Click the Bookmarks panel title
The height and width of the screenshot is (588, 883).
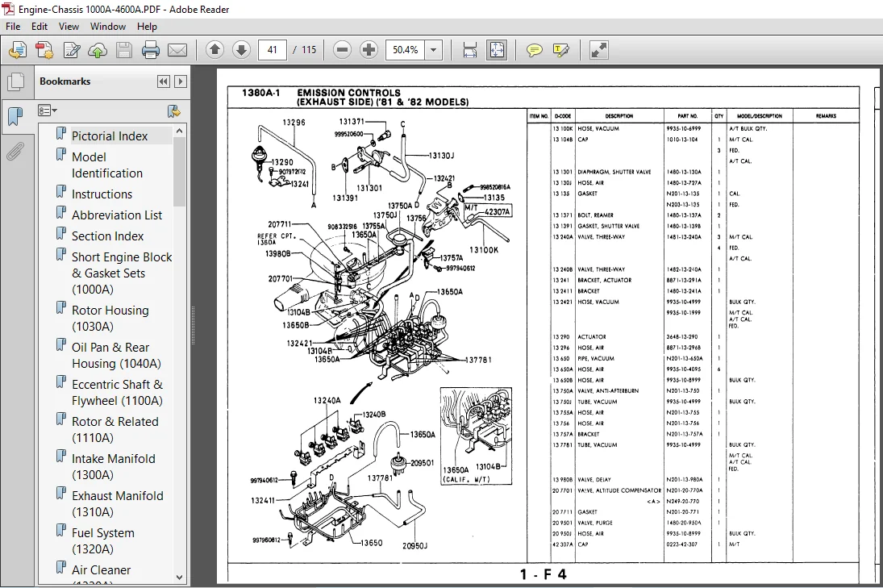tap(65, 81)
